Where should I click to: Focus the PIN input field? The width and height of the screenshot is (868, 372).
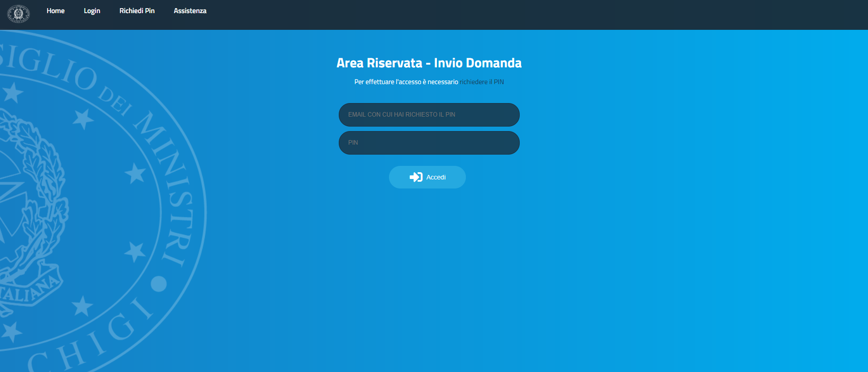click(429, 143)
